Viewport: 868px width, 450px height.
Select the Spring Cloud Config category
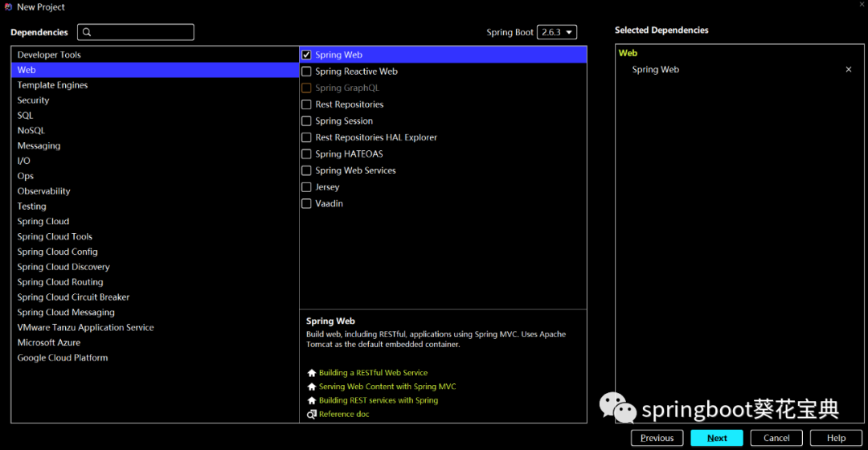pyautogui.click(x=155, y=252)
